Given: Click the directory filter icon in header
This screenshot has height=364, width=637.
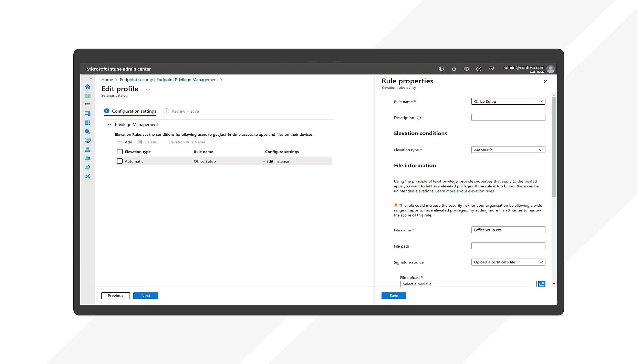Looking at the screenshot, I should click(441, 69).
